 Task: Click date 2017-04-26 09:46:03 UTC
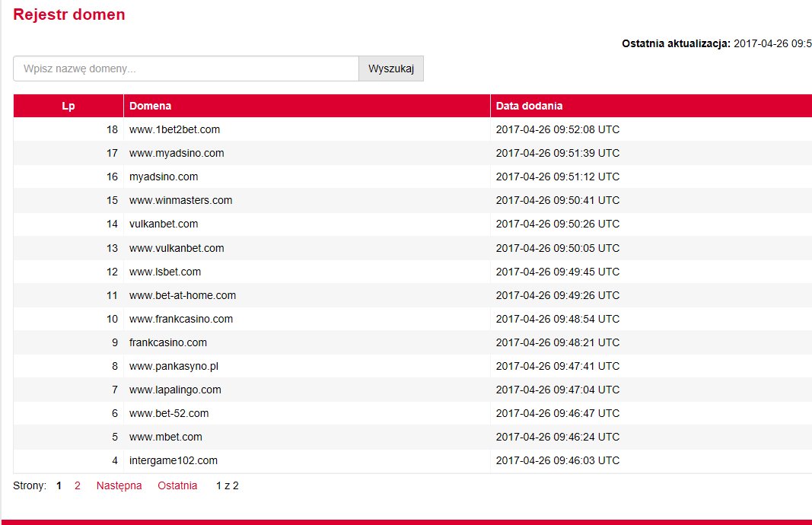[558, 460]
